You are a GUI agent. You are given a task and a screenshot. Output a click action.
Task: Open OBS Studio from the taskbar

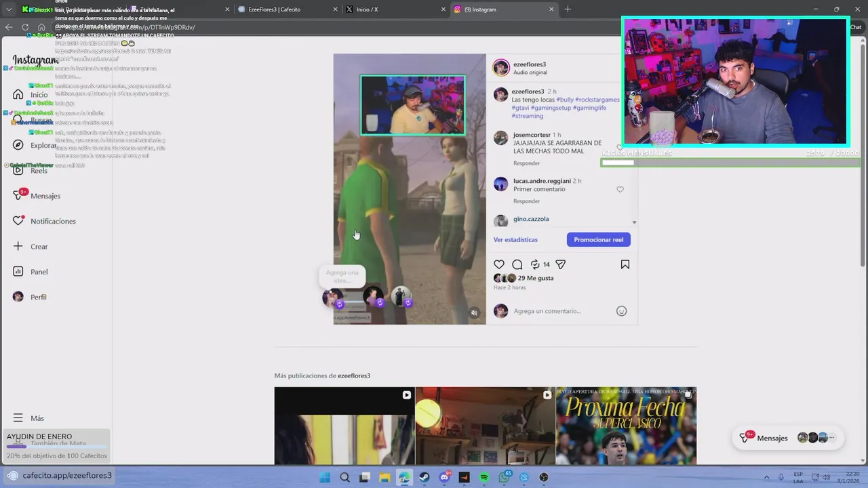tap(544, 477)
